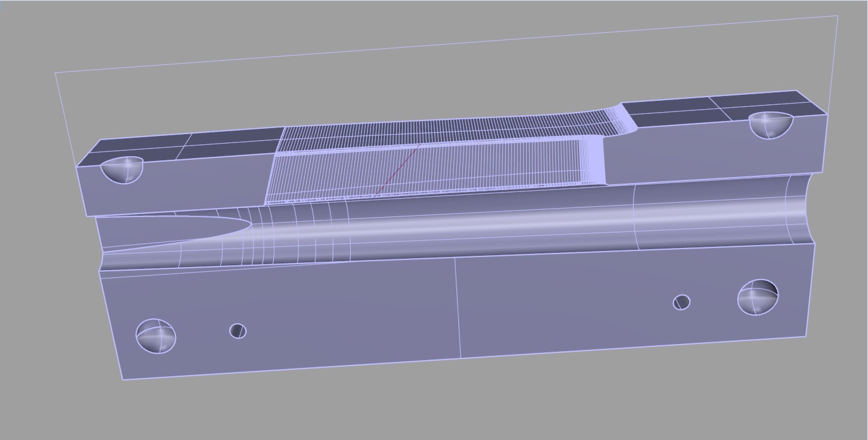This screenshot has width=868, height=440.
Task: Click the large round hole at lower-right front
Action: [758, 297]
